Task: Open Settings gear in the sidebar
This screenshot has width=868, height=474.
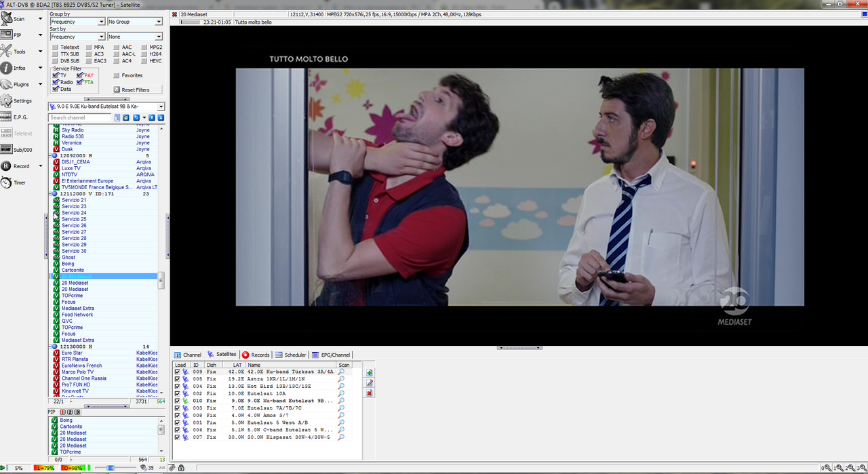Action: tap(7, 100)
